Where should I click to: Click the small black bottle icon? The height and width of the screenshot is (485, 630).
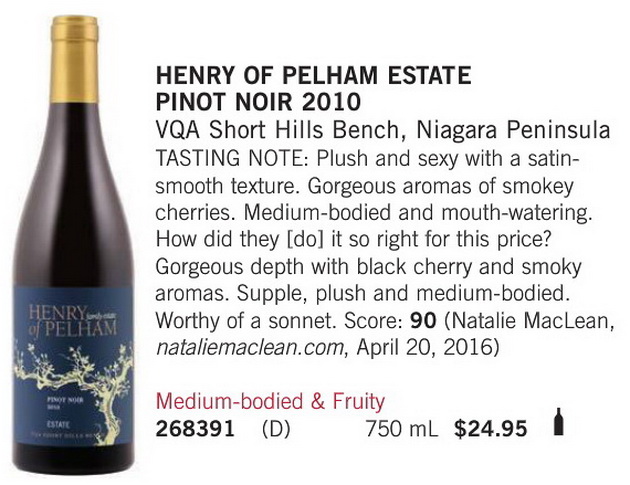click(x=558, y=422)
